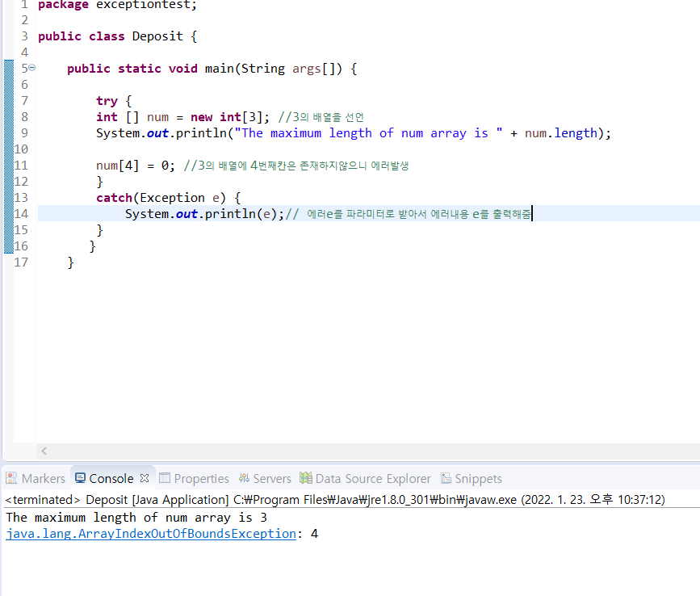Click the horizontal scrollbar left arrow
This screenshot has width=700, height=596.
[44, 451]
